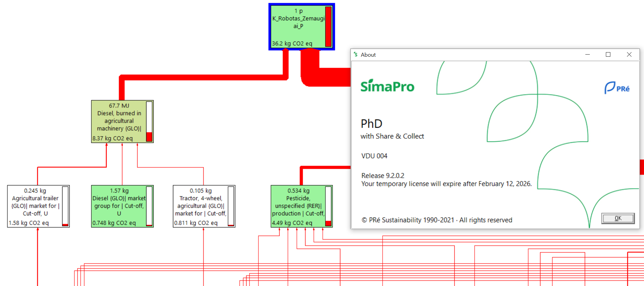Click red contribution bar of top node
The image size is (644, 286).
328,27
